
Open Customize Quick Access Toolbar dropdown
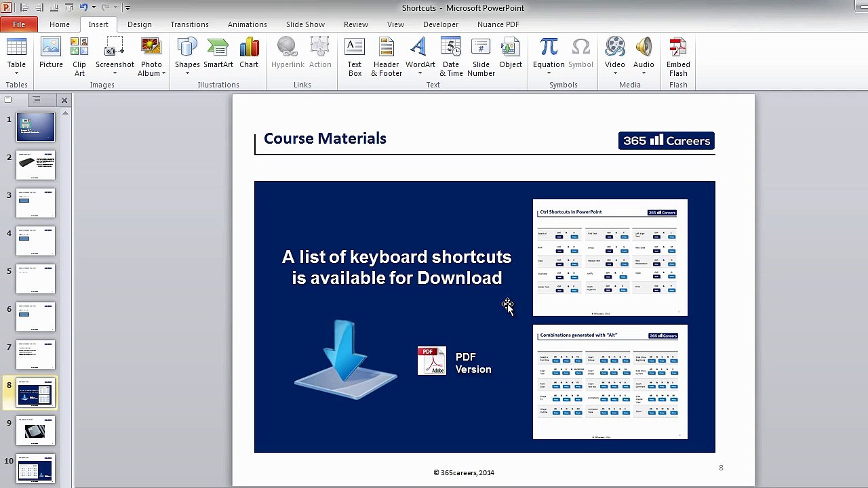click(127, 8)
